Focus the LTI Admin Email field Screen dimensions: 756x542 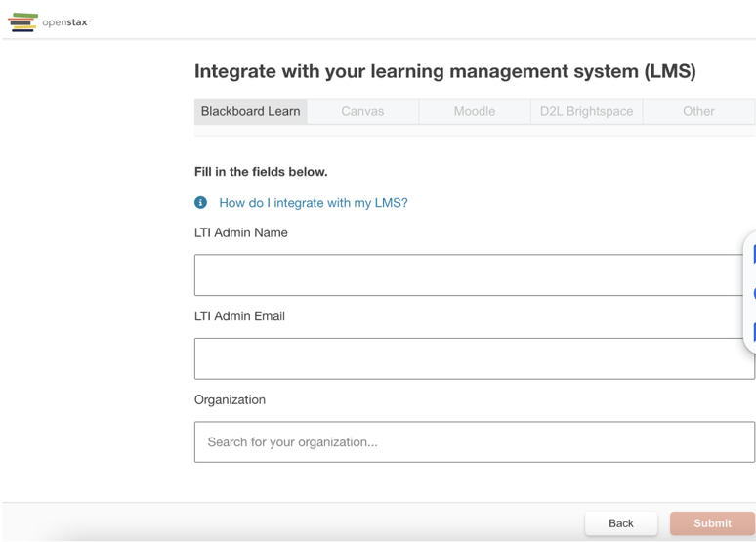click(475, 358)
